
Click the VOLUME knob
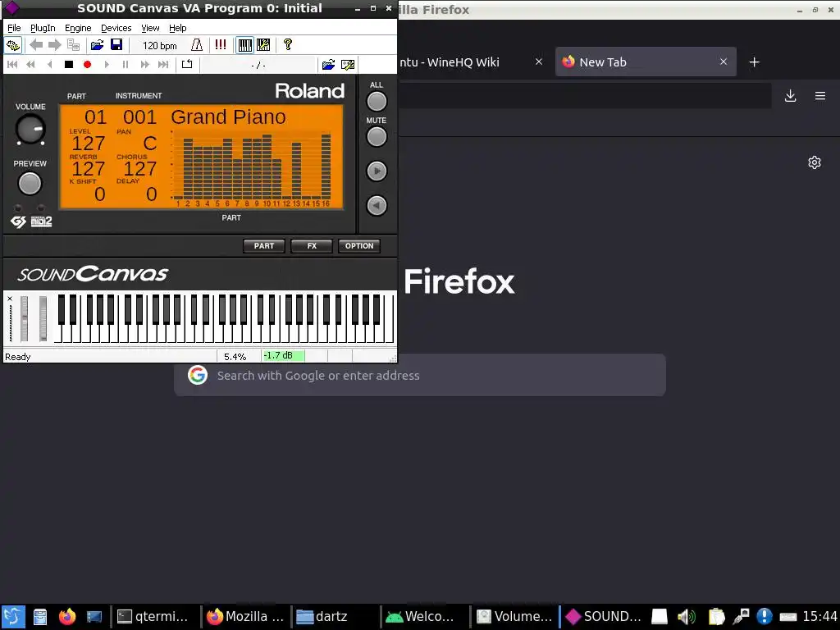coord(30,129)
